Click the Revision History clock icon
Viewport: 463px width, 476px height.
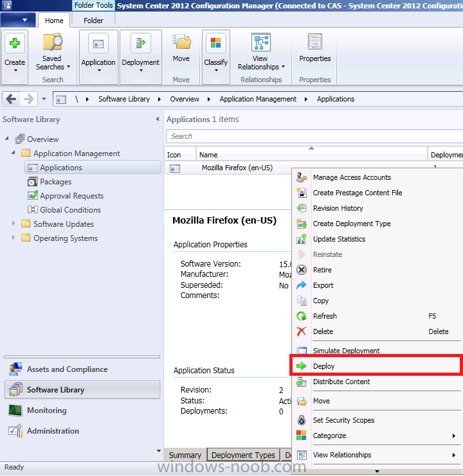302,208
